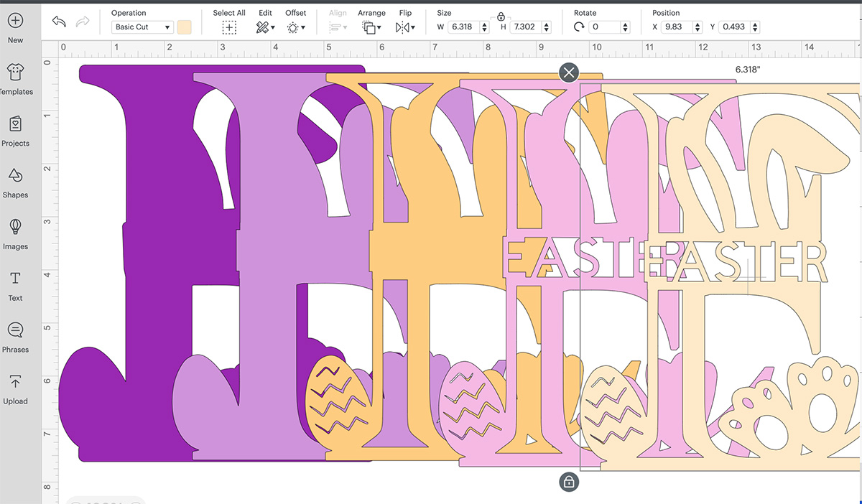Delete selection with the X handle
Screen dimensions: 862x504
(x=569, y=72)
